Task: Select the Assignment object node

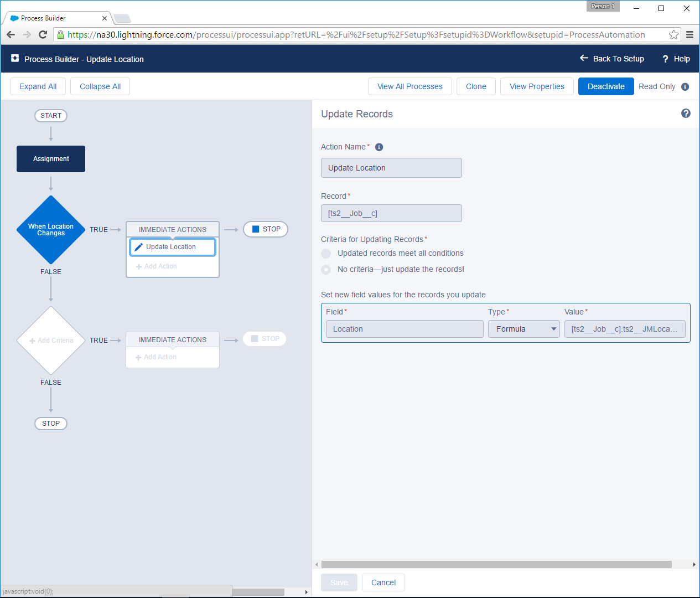Action: coord(51,159)
